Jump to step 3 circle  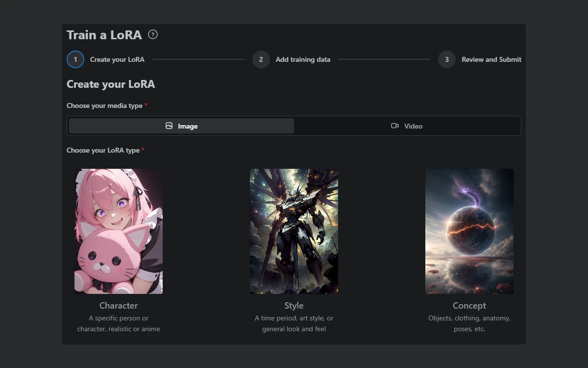click(447, 59)
